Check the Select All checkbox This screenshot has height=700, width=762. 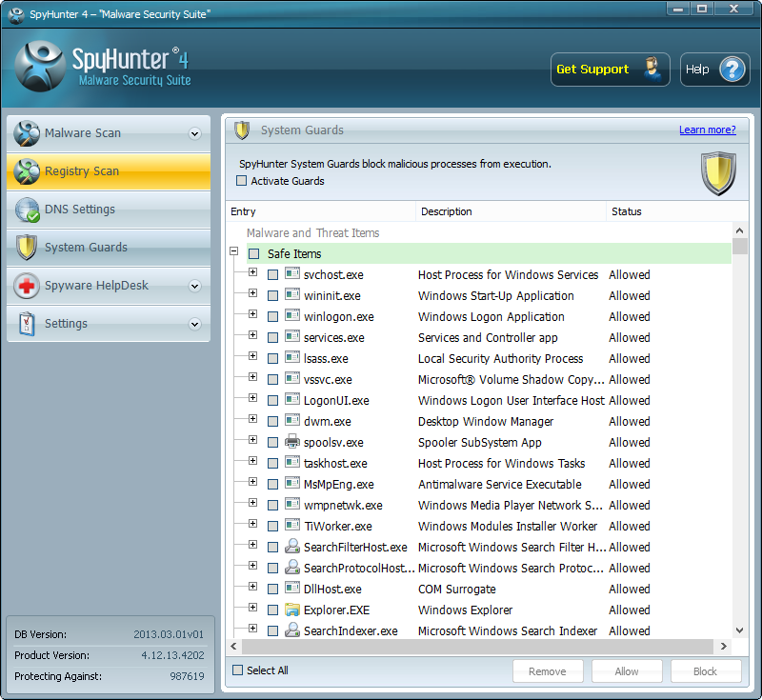238,670
